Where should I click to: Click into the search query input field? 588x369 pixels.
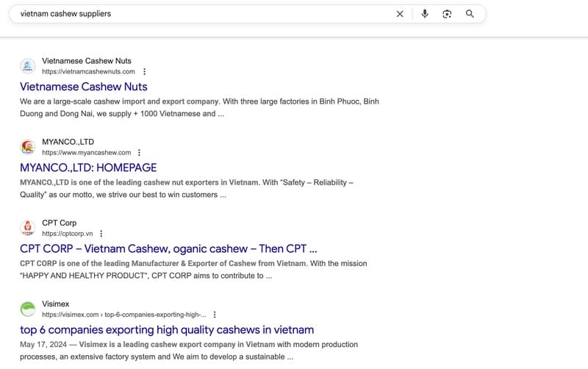tap(198, 14)
